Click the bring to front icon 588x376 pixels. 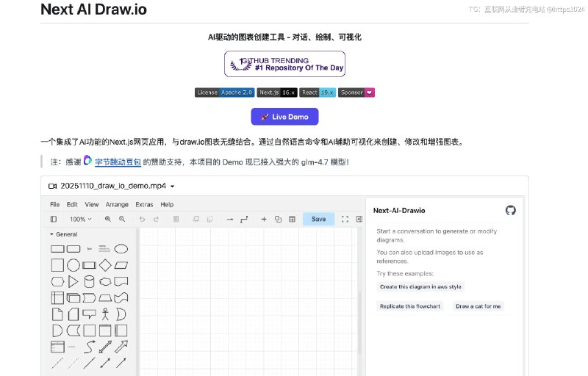(196, 219)
